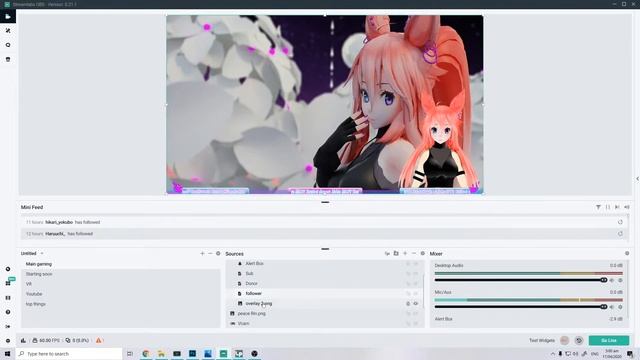Click the resize handle below Mini Feed
The image size is (640, 360).
[x=325, y=249]
